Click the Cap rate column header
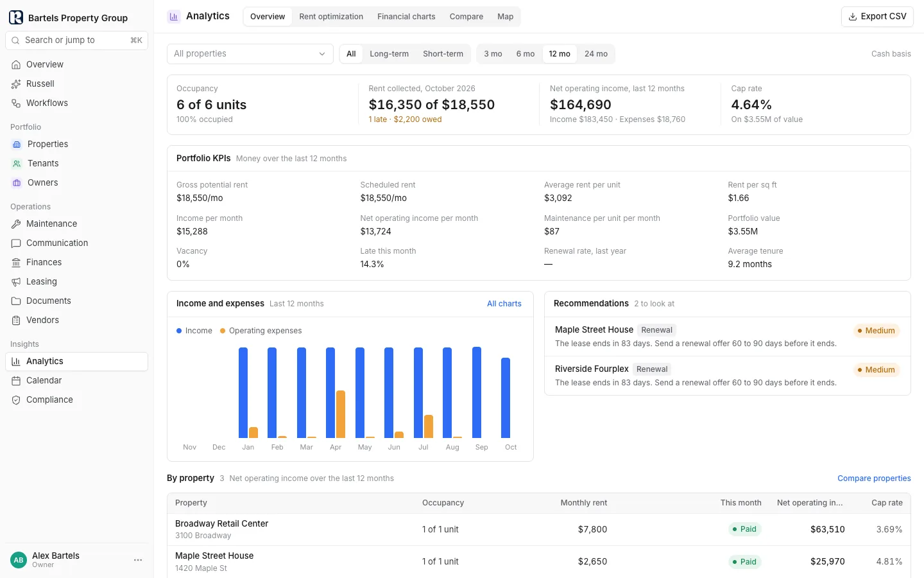 (x=887, y=503)
